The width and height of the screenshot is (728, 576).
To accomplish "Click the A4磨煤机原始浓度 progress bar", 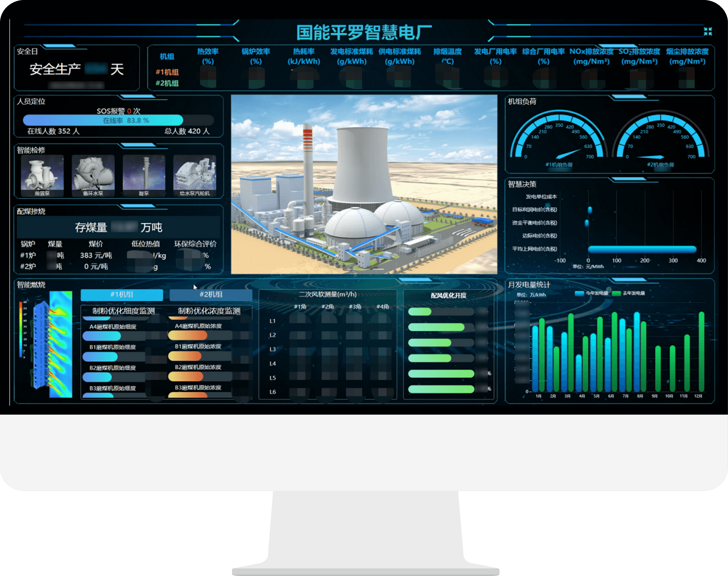I will coord(200,335).
